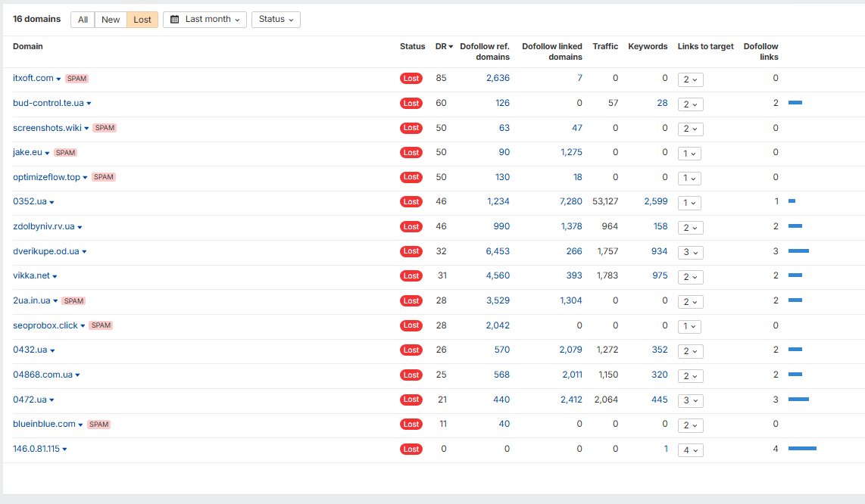Select the Lost domains tab
The width and height of the screenshot is (865, 504).
[142, 20]
